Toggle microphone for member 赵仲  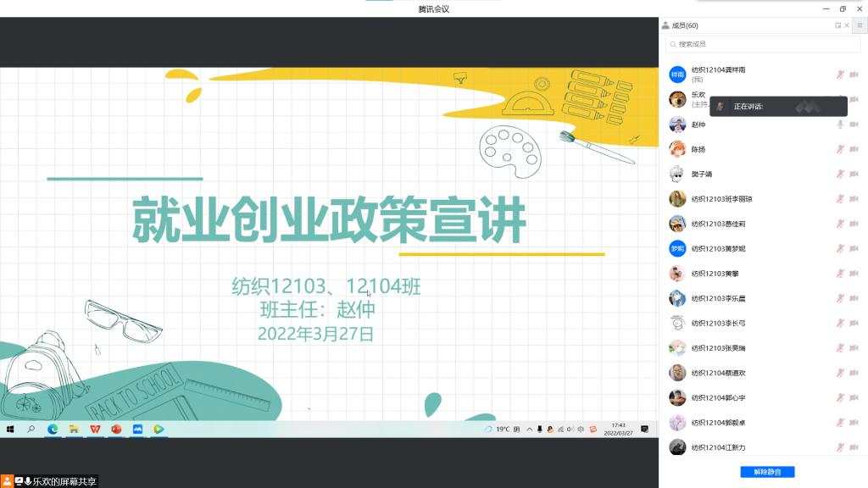[840, 125]
